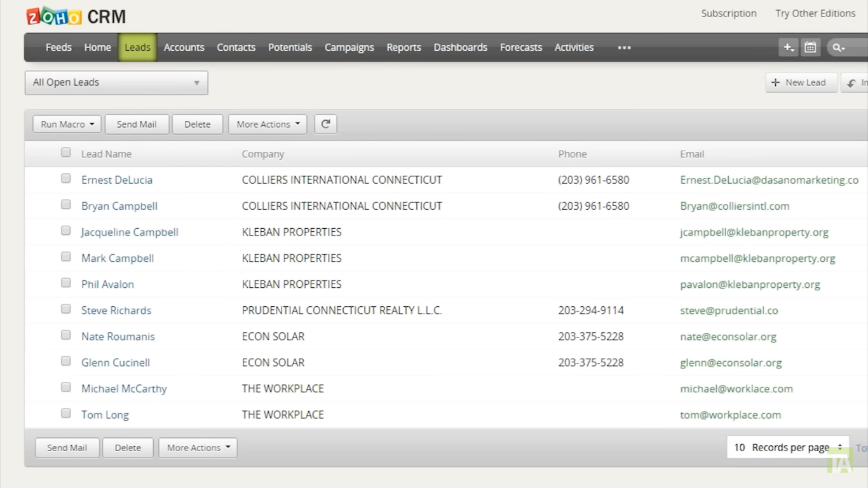Open lead Nate Roumanis
This screenshot has height=488, width=868.
118,336
